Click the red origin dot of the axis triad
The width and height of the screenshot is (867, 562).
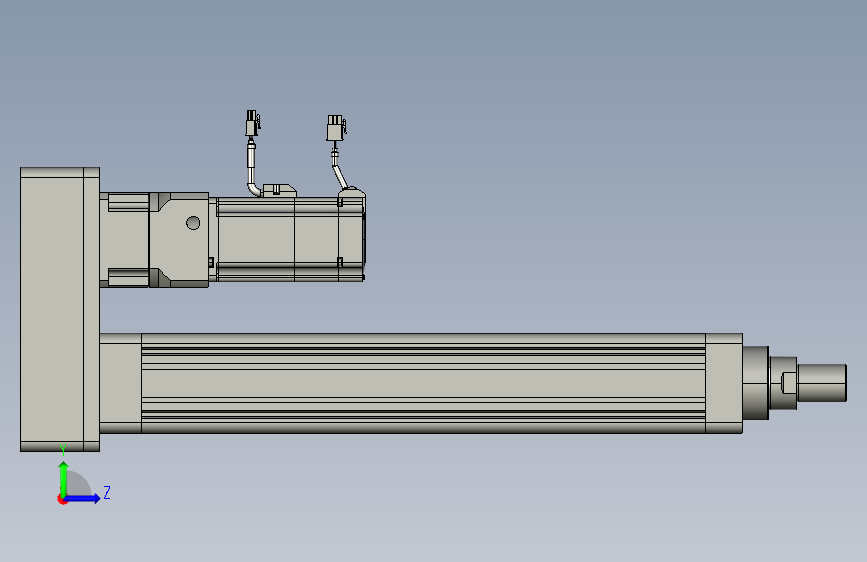[x=62, y=499]
